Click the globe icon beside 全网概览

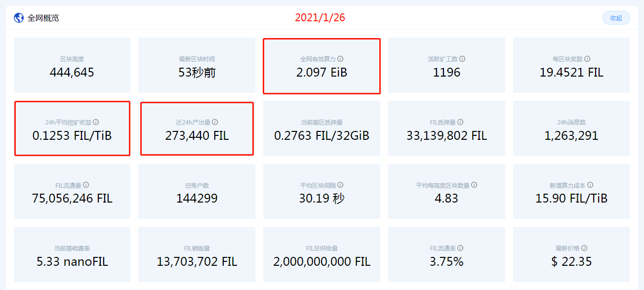tap(19, 18)
